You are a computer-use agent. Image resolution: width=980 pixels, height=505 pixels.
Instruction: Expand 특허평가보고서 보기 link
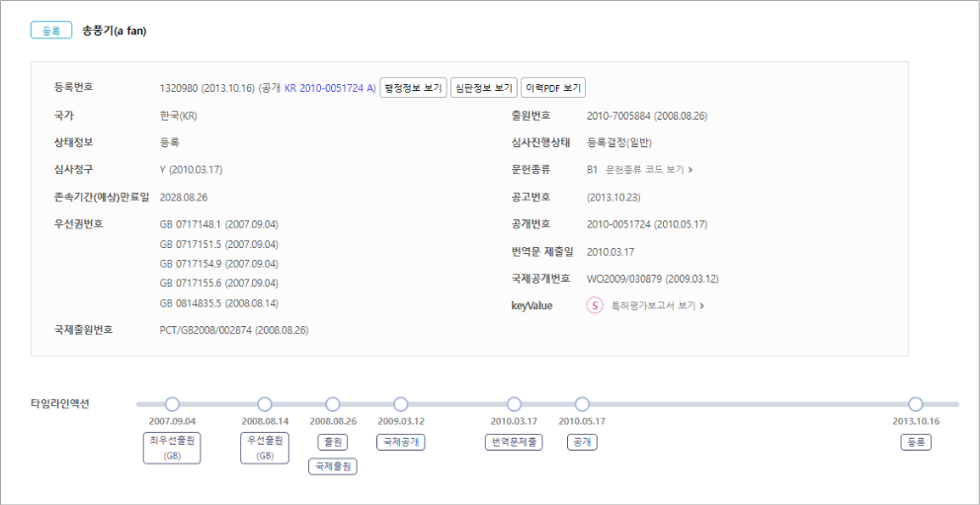click(x=658, y=305)
